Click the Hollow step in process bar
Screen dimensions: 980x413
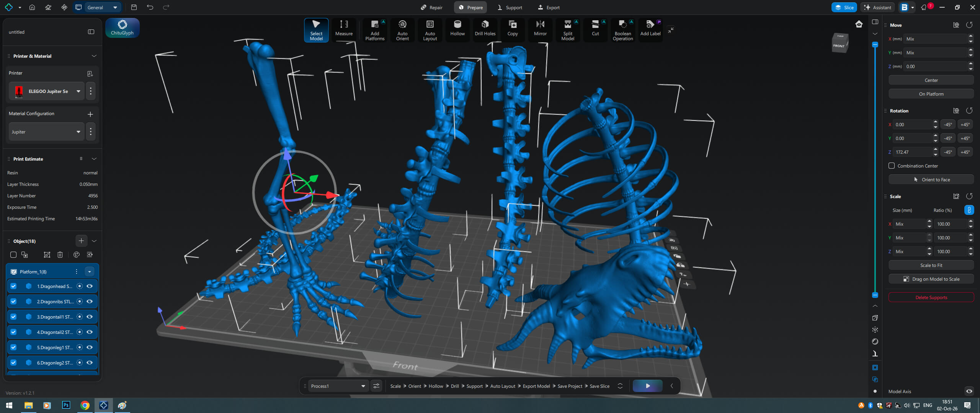point(436,386)
